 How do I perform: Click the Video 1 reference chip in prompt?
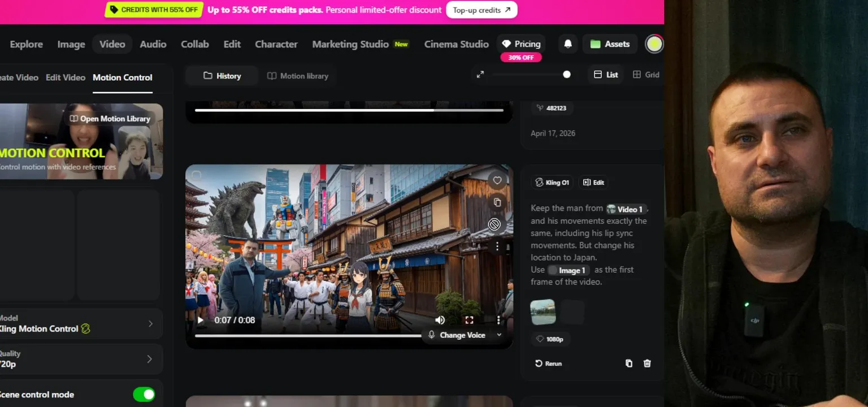[626, 209]
